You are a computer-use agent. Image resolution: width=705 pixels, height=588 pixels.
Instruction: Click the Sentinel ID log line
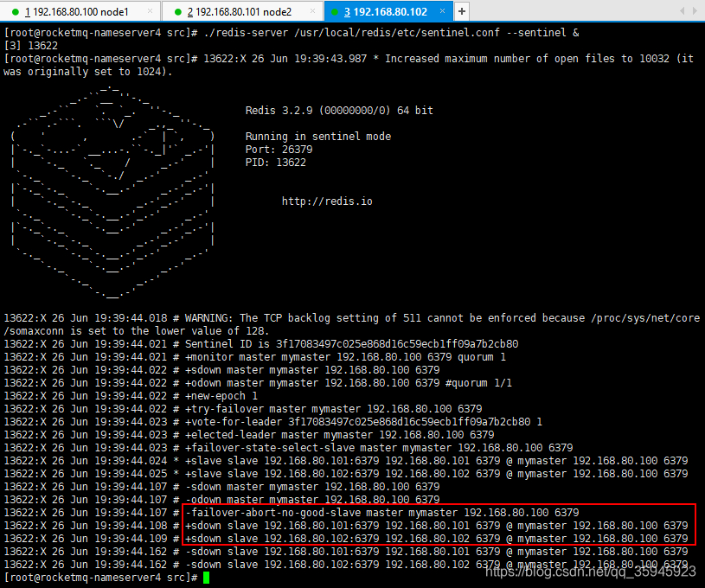pyautogui.click(x=261, y=344)
